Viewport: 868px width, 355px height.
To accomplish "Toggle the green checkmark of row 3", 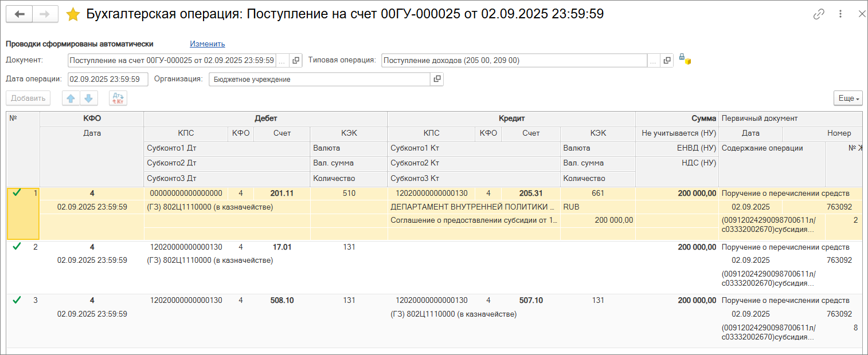I will pyautogui.click(x=17, y=299).
